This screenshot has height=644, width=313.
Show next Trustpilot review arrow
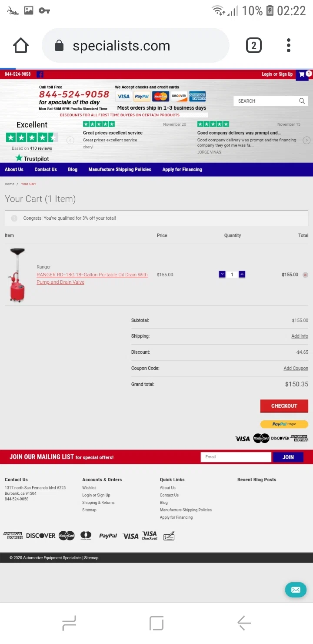tap(306, 140)
